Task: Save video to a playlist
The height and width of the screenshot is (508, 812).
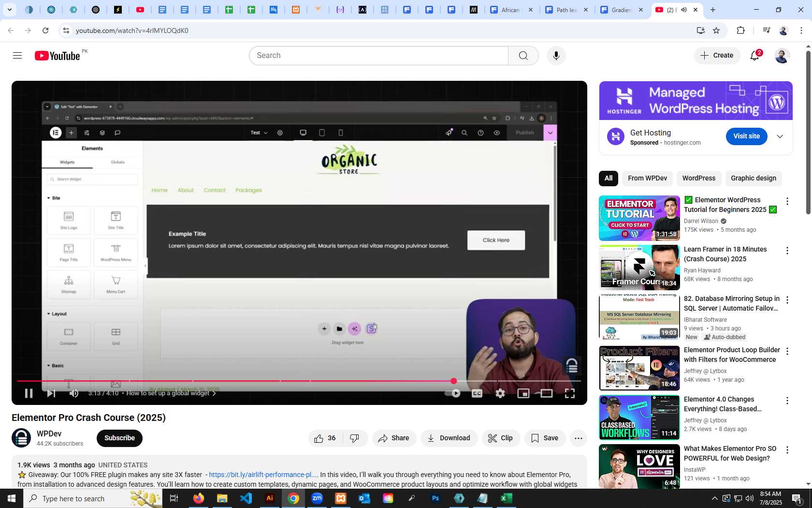Action: click(x=545, y=438)
